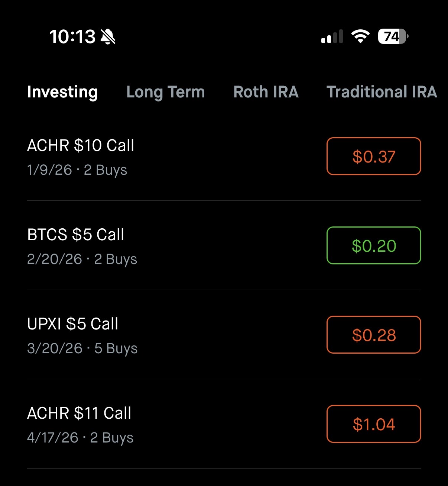
Task: Tap the $1.04 ACHR $11 price button
Action: 374,424
